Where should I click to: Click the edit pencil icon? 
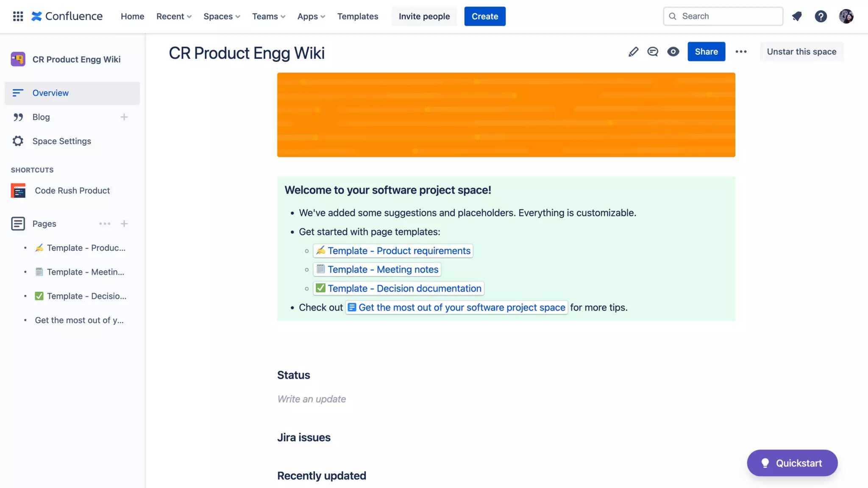pyautogui.click(x=633, y=52)
